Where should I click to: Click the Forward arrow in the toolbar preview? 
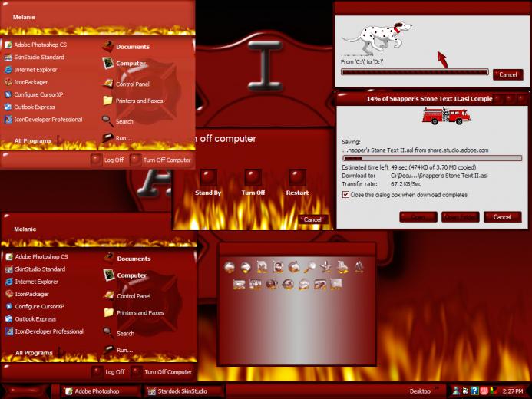tap(246, 267)
